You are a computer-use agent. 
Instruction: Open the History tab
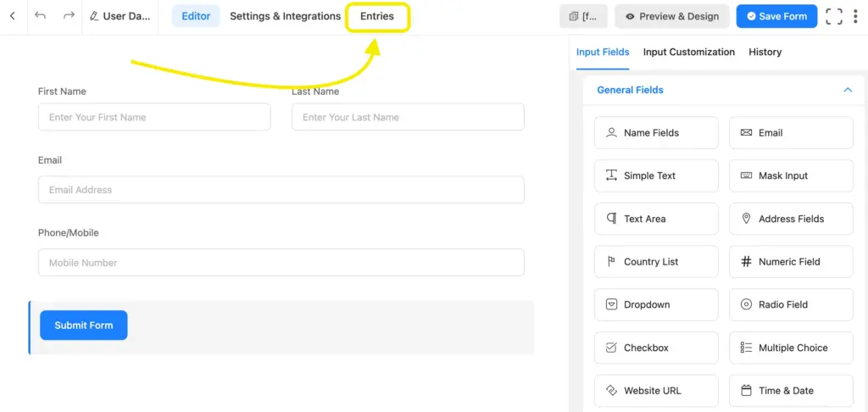click(x=765, y=52)
